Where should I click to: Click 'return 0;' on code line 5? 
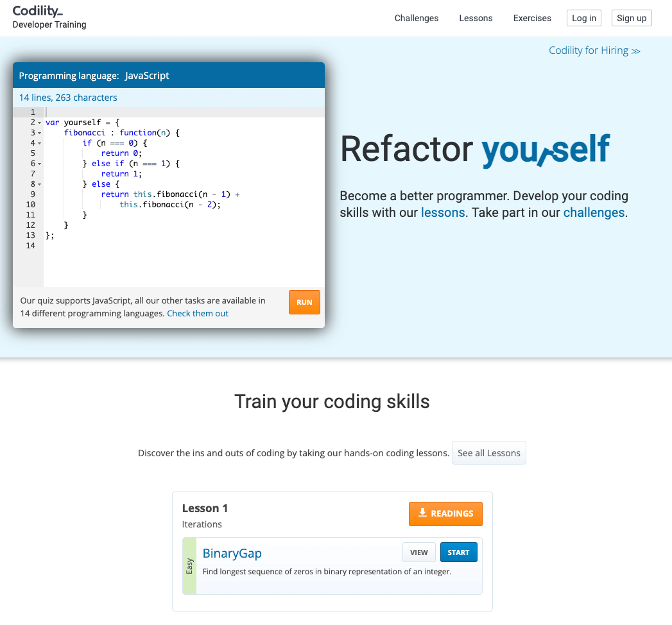point(121,153)
